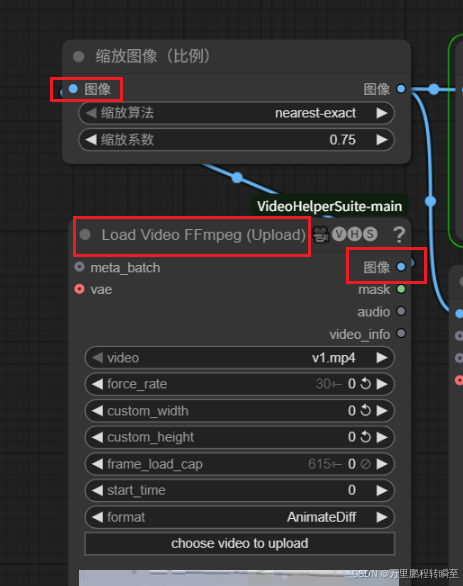Click the 30 rate hint in force_rate
Image resolution: width=463 pixels, height=586 pixels.
point(323,384)
